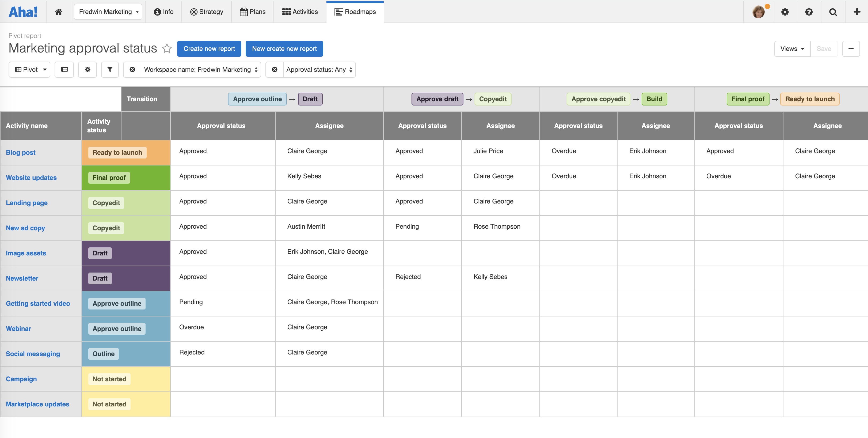Open the Pivot report type dropdown
Viewport: 868px width, 438px height.
[x=29, y=69]
